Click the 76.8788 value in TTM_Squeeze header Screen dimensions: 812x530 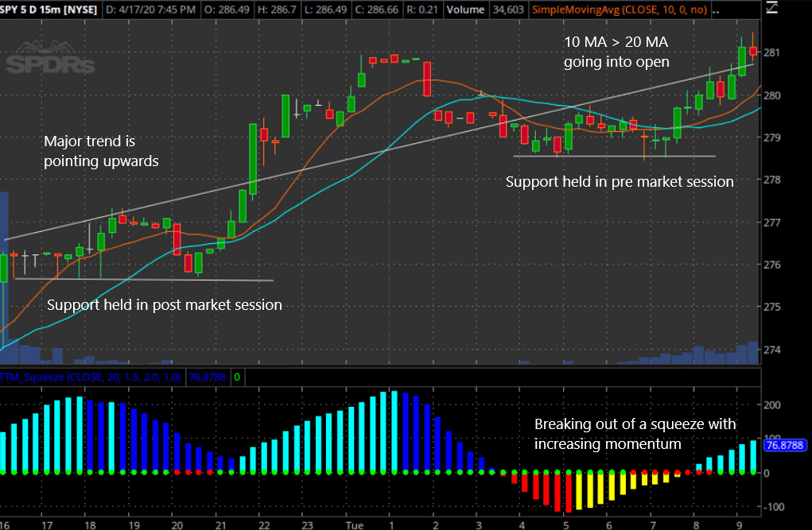tap(207, 377)
